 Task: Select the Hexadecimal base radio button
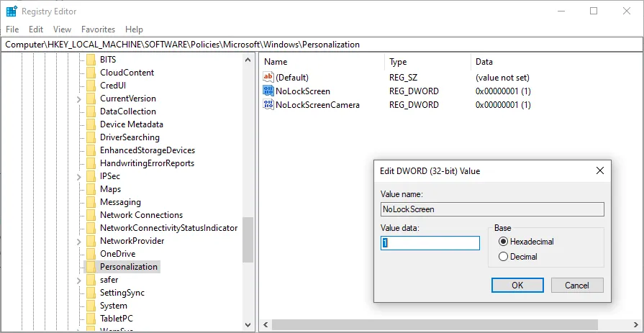click(503, 242)
